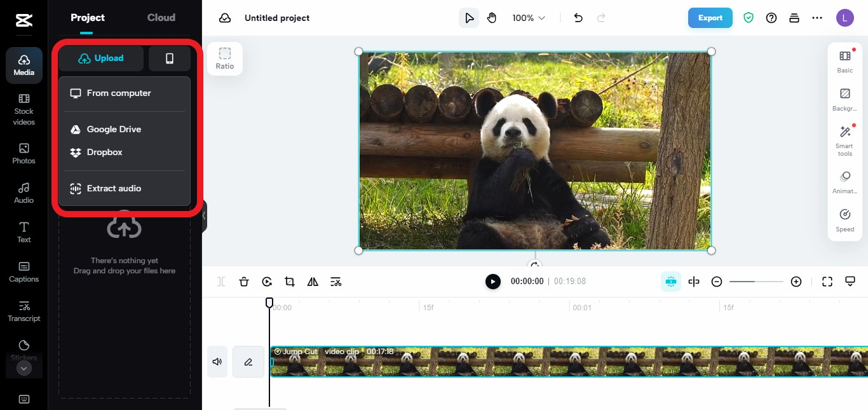Choose From computer upload option
Image resolution: width=868 pixels, height=410 pixels.
click(x=119, y=93)
